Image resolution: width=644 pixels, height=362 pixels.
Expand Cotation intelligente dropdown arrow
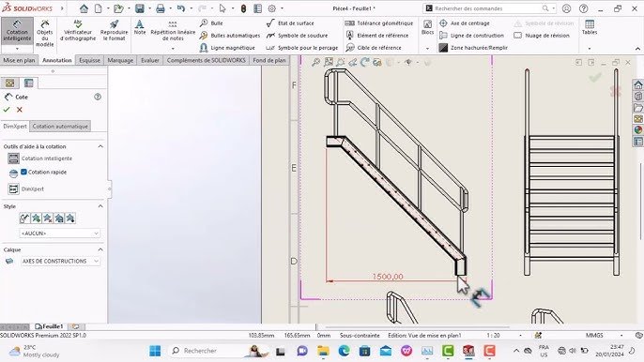pos(17,49)
